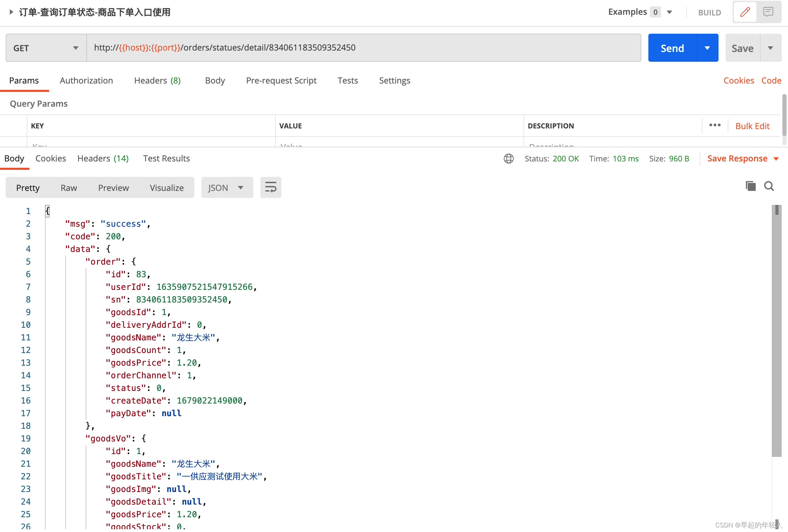Copy response with the copy icon
The height and width of the screenshot is (532, 788).
coord(750,186)
